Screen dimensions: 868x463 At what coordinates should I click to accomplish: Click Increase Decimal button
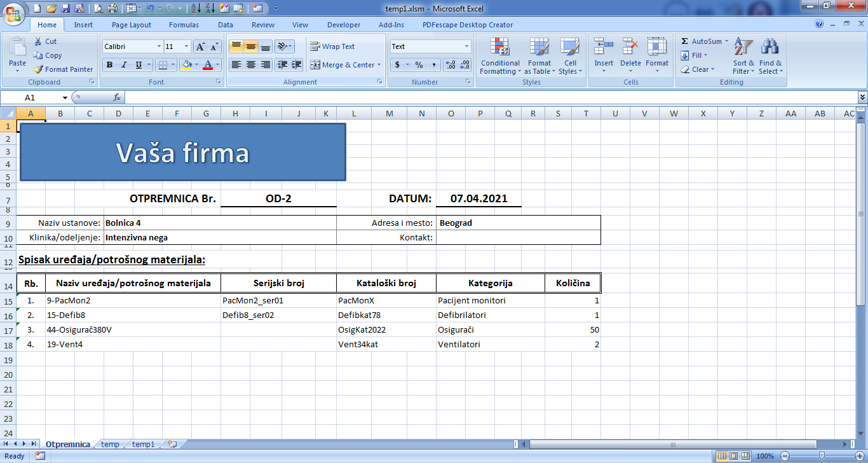tap(451, 65)
